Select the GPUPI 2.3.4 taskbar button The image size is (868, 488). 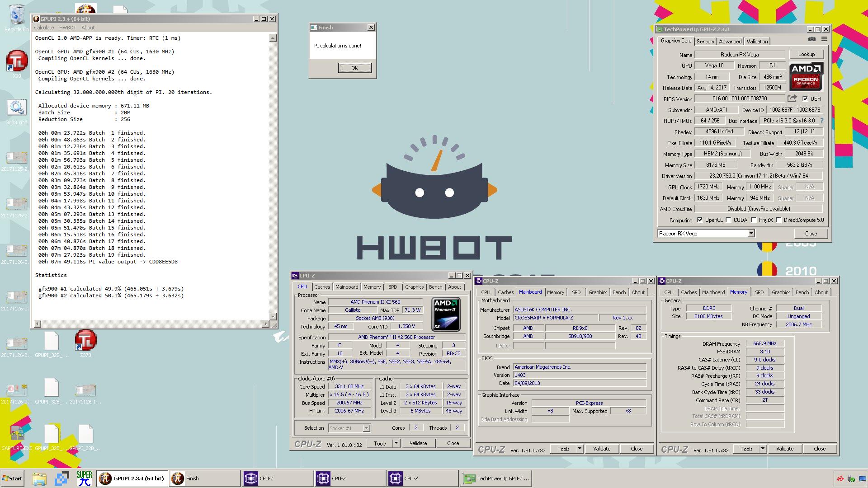132,479
